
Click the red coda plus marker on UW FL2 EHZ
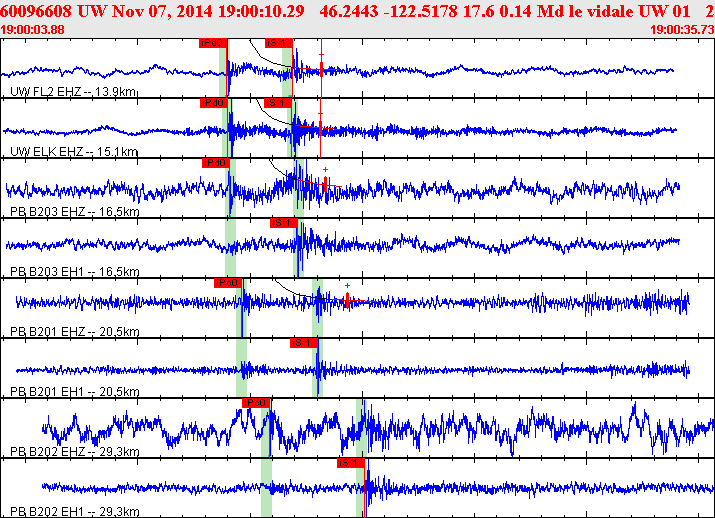click(321, 55)
